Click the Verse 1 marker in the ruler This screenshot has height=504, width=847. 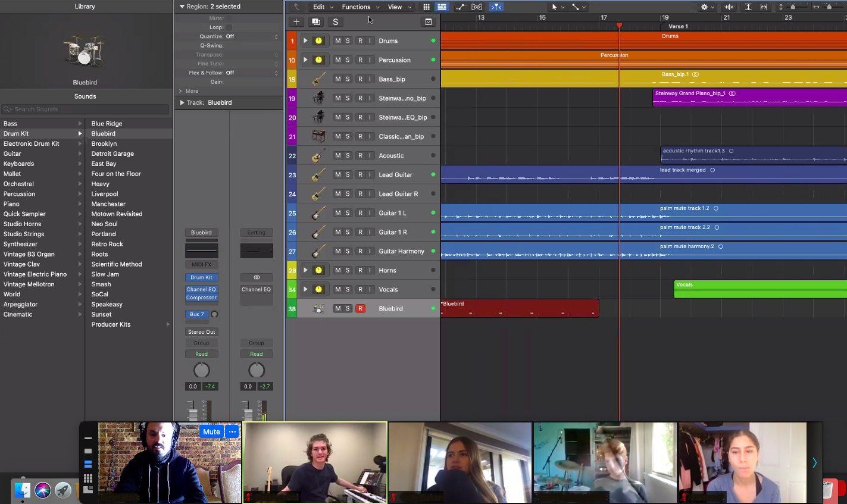(678, 26)
